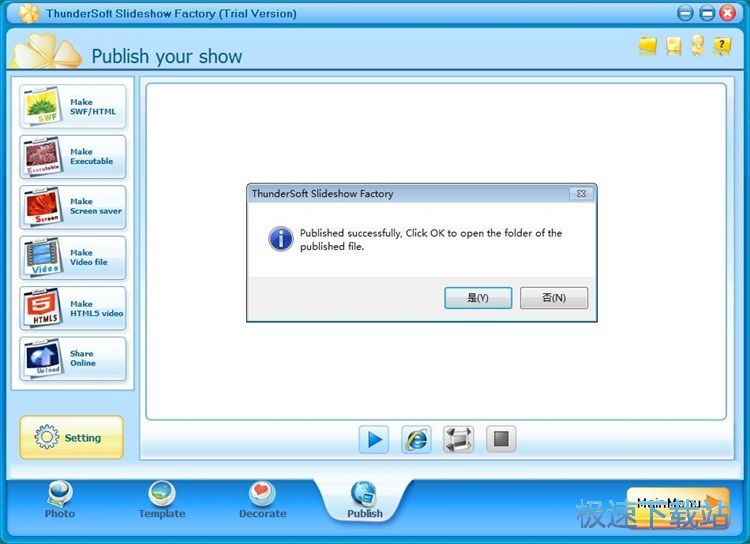Minimize the ThunderSoft main window
The width and height of the screenshot is (750, 544).
tap(685, 13)
